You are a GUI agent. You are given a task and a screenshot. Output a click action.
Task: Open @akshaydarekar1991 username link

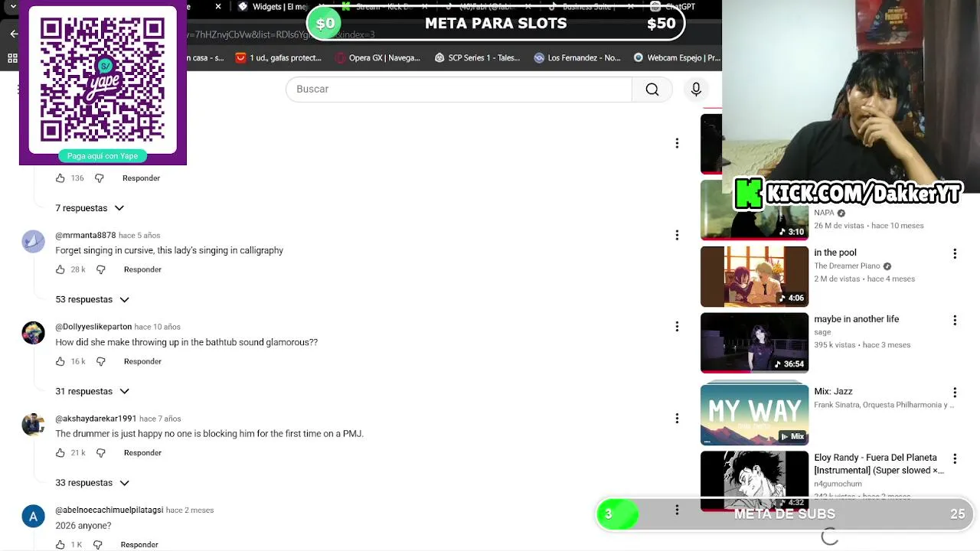(96, 419)
